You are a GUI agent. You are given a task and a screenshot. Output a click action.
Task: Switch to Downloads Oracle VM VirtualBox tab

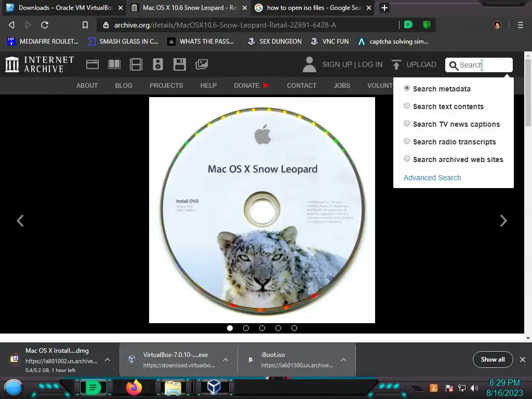[65, 8]
